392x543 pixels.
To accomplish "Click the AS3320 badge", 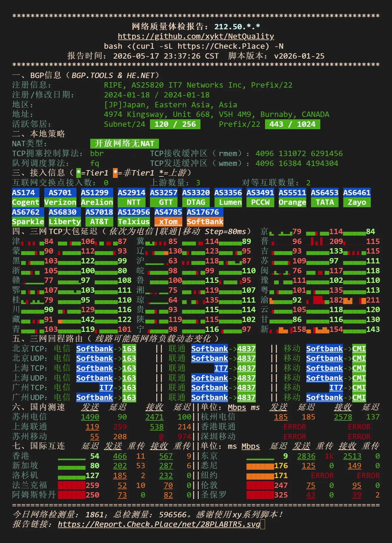I will pyautogui.click(x=196, y=193).
